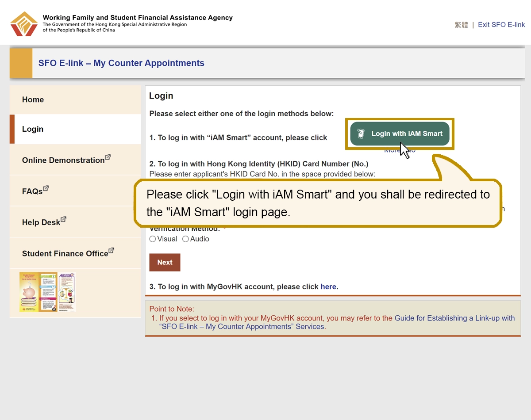This screenshot has width=531, height=420.
Task: Click the external link icon beside Help Desk
Action: (63, 219)
